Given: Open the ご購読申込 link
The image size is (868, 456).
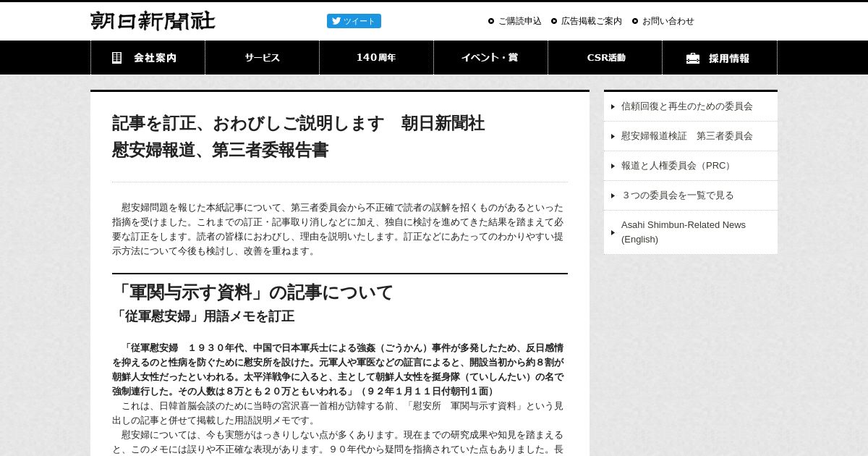Looking at the screenshot, I should click(x=519, y=21).
